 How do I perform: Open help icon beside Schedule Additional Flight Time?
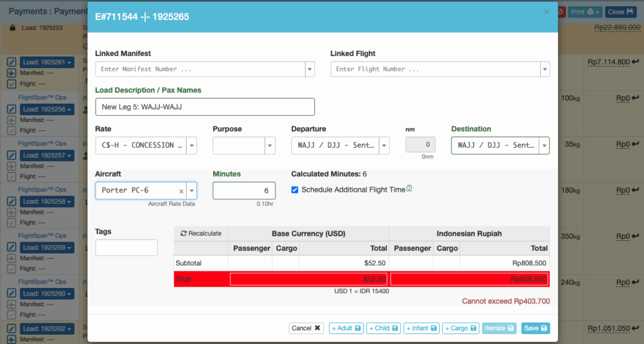coord(409,188)
